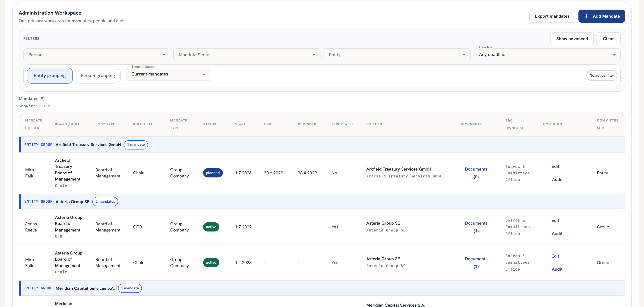Select the Entity grouping toggle
The height and width of the screenshot is (307, 644).
point(49,76)
